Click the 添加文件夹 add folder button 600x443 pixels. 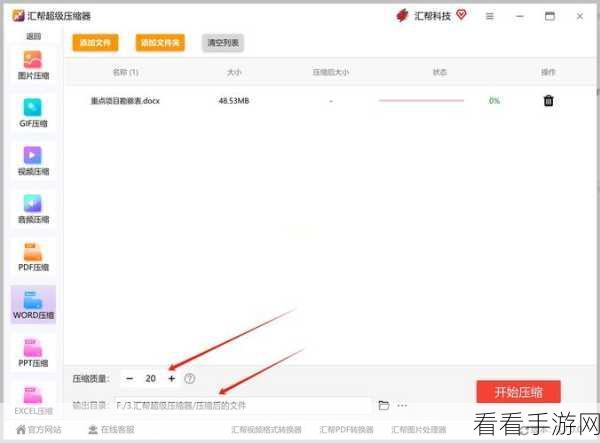(x=160, y=42)
